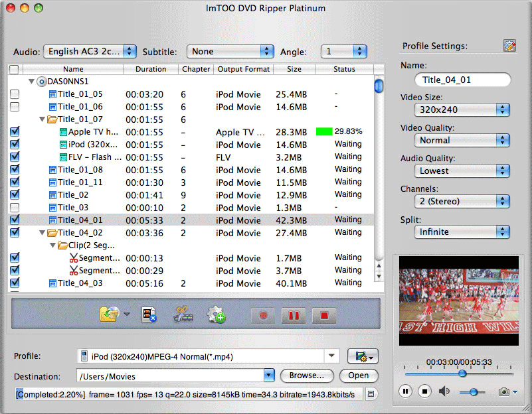This screenshot has height=414, width=532.
Task: Click the first Segment scissors icon
Action: (73, 258)
